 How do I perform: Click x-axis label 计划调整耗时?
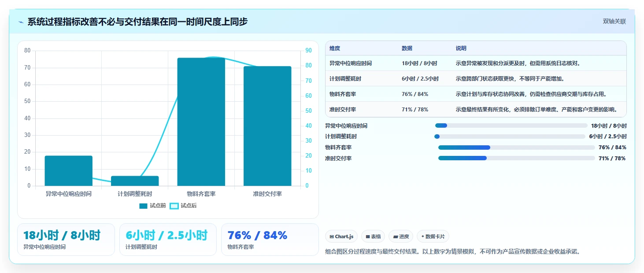[x=135, y=194]
